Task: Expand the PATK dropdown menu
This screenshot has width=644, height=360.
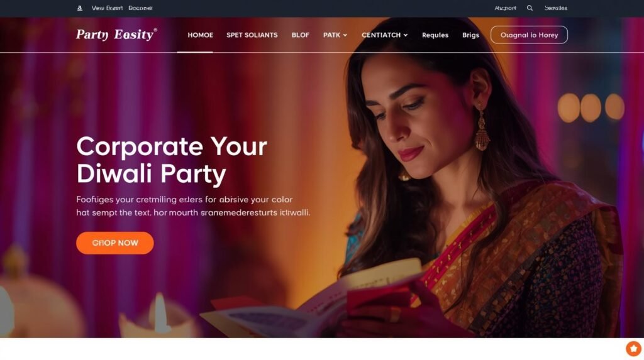Action: [x=335, y=35]
